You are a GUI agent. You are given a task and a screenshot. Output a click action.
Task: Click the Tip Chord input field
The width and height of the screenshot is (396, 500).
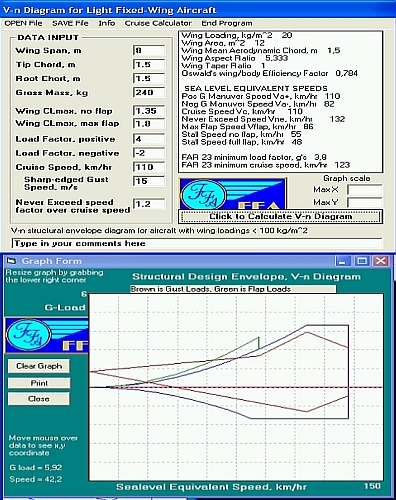149,65
